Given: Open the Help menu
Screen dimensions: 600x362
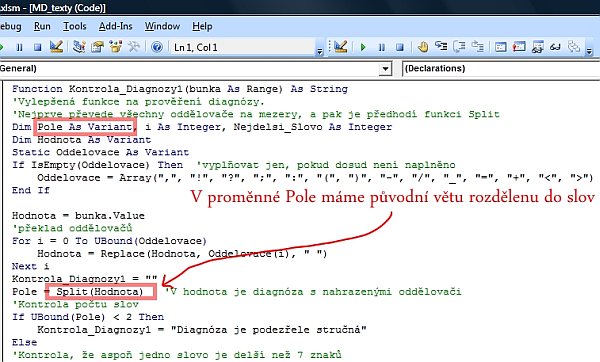Looking at the screenshot, I should (202, 26).
